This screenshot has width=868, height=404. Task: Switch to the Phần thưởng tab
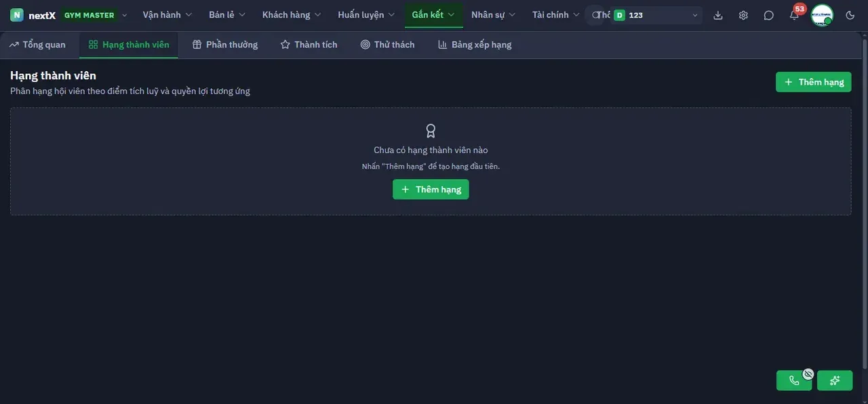pyautogui.click(x=225, y=45)
